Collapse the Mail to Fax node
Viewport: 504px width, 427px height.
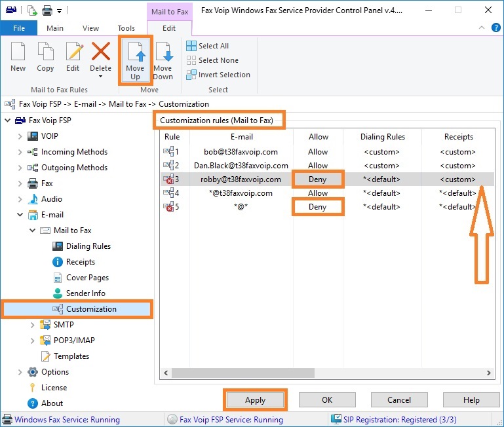pos(33,231)
